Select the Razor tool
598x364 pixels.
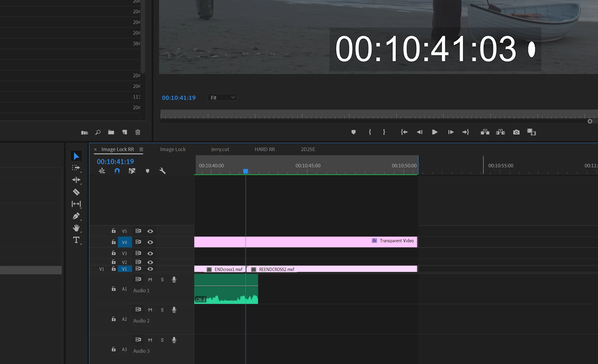(76, 192)
